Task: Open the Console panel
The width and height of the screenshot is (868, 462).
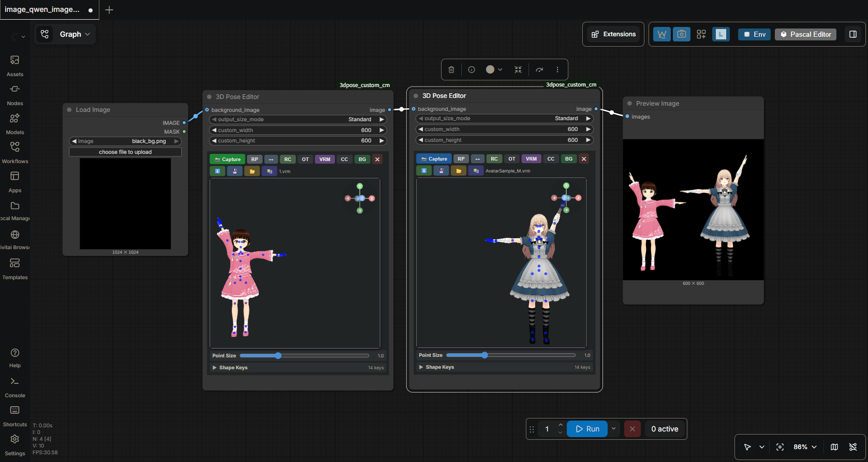Action: pyautogui.click(x=15, y=387)
